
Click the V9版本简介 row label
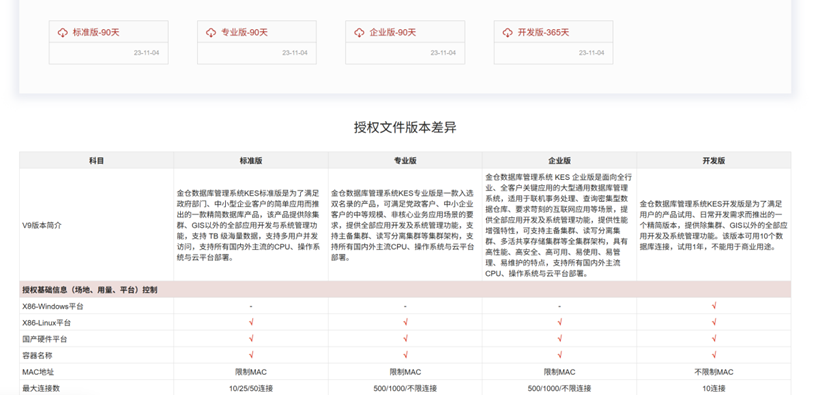click(42, 225)
